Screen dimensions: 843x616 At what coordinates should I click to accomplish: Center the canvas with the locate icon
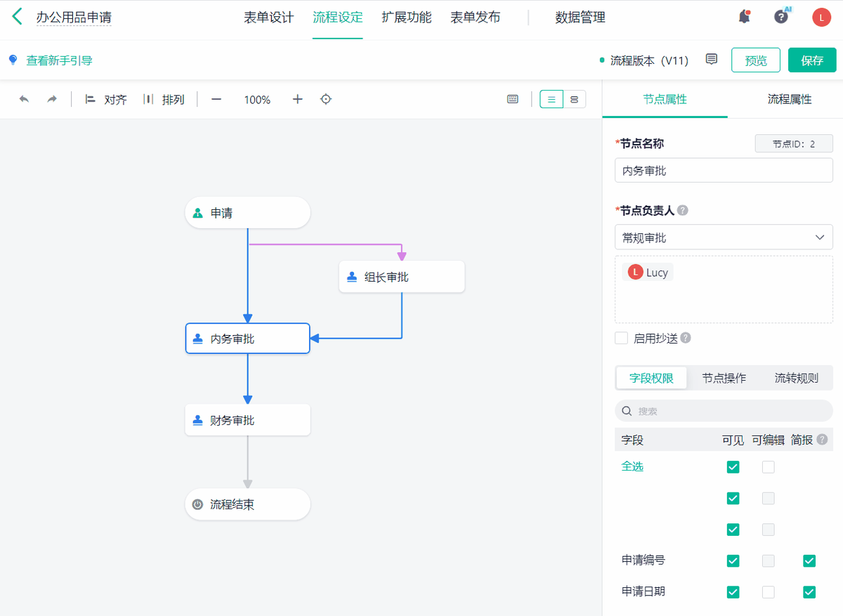[x=326, y=99]
